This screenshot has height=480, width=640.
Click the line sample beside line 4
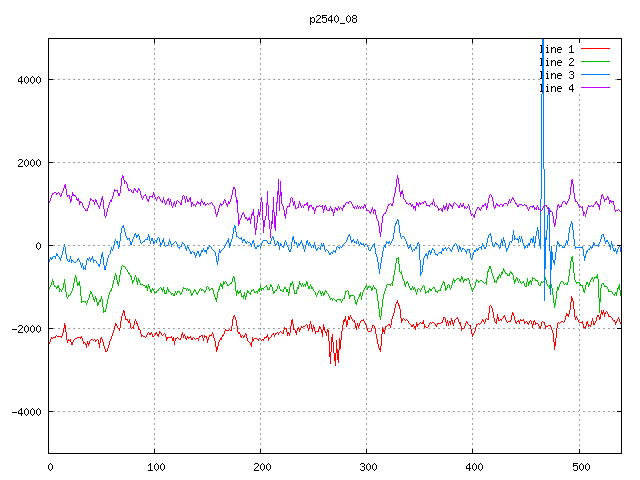pos(595,89)
